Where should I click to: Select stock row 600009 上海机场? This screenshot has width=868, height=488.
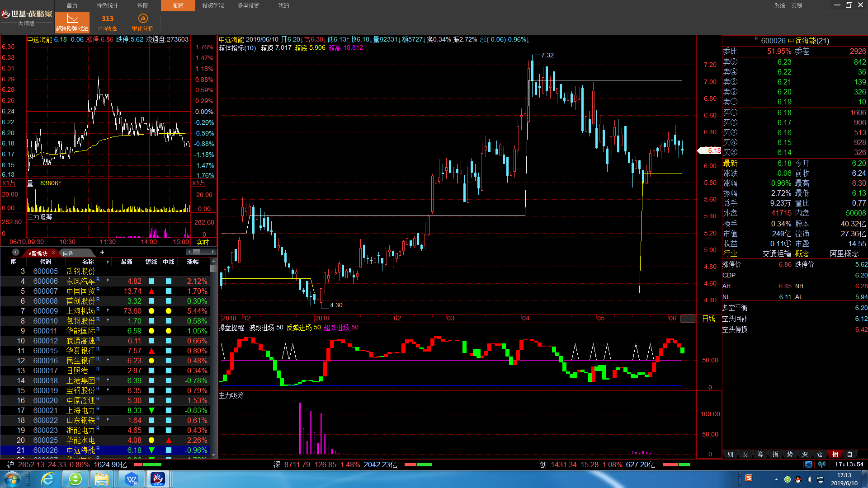tap(105, 311)
